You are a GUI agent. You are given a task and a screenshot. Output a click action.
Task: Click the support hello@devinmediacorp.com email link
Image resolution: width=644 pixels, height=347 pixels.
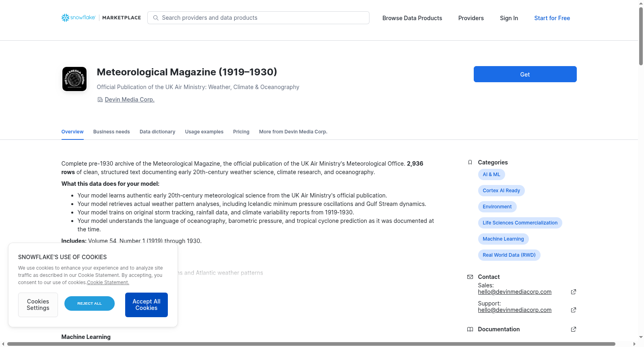click(x=515, y=310)
